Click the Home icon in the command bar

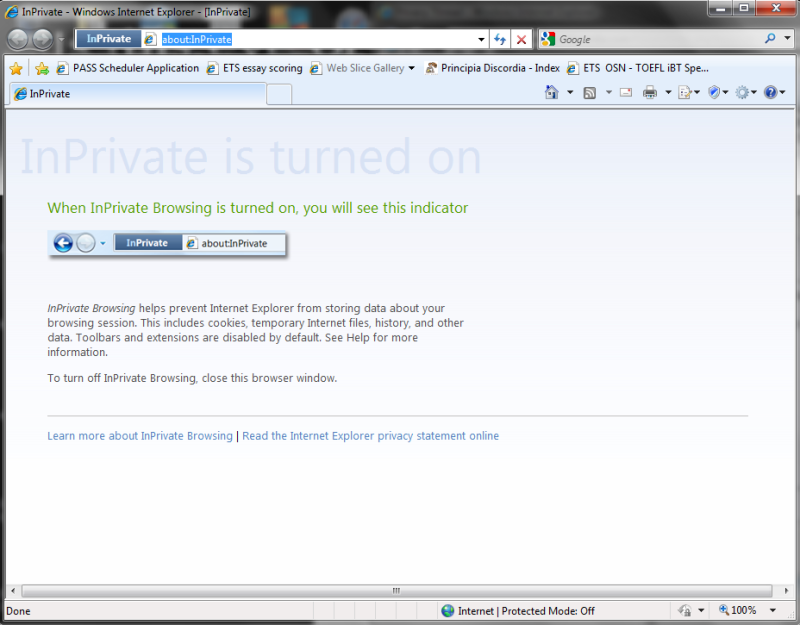click(x=552, y=92)
